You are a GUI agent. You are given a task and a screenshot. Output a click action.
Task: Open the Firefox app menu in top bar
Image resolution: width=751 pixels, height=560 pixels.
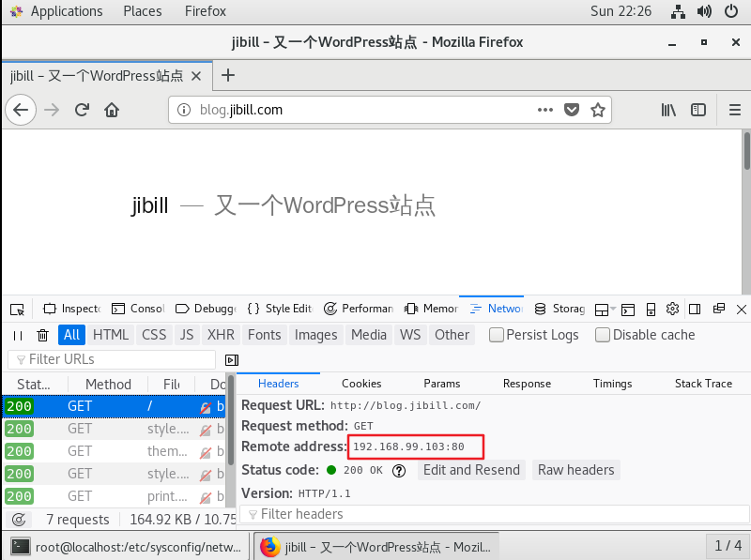pos(206,11)
